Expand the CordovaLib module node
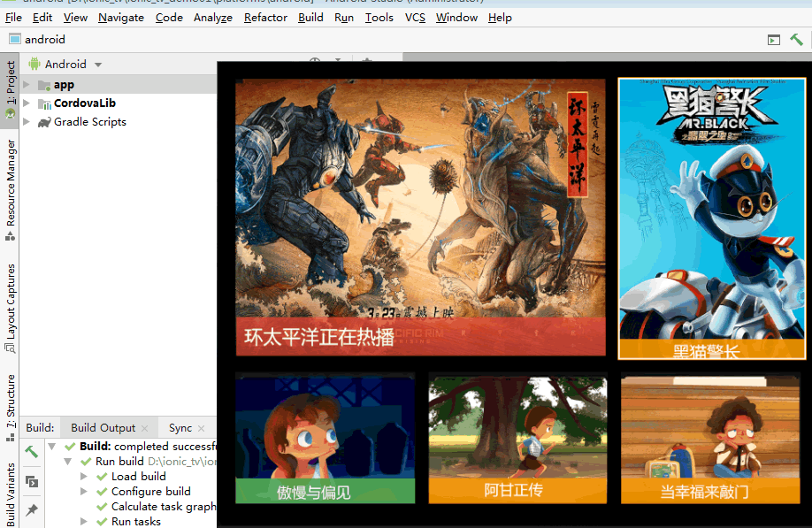The height and width of the screenshot is (528, 812). [27, 103]
